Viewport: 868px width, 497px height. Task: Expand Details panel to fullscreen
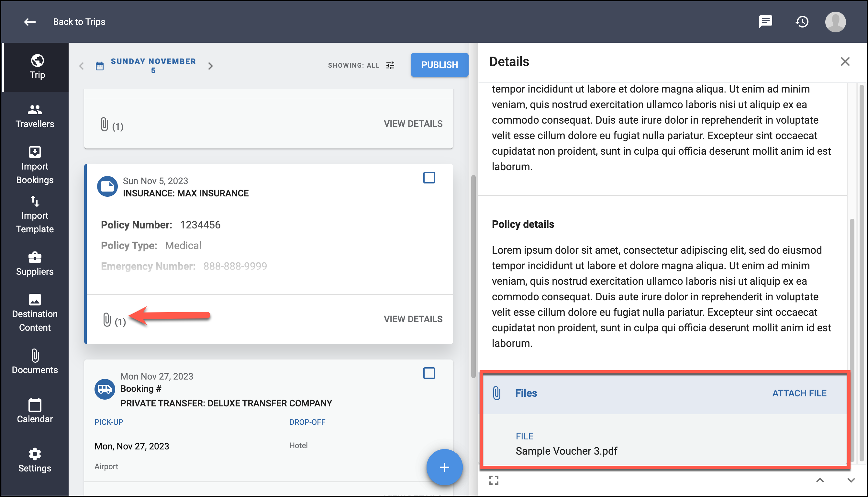pos(494,480)
